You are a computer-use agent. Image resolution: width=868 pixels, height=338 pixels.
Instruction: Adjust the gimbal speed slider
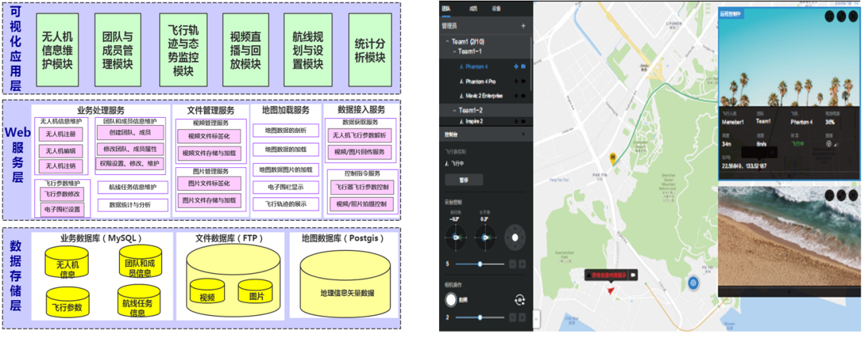(480, 264)
